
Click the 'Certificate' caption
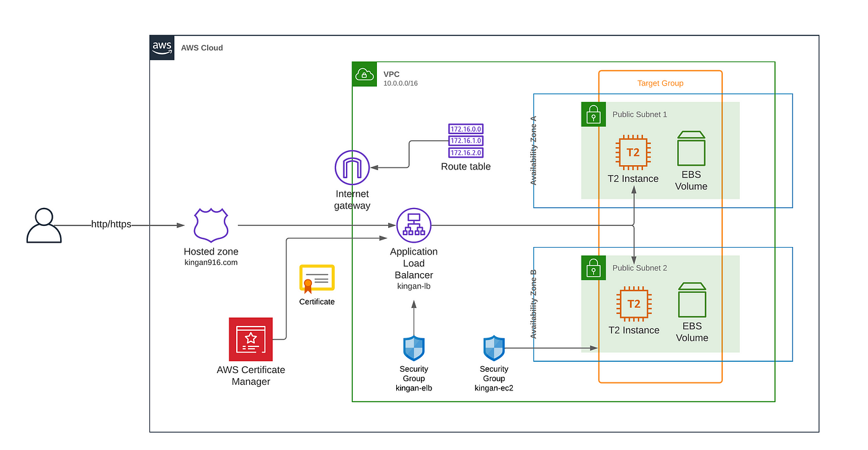[317, 302]
